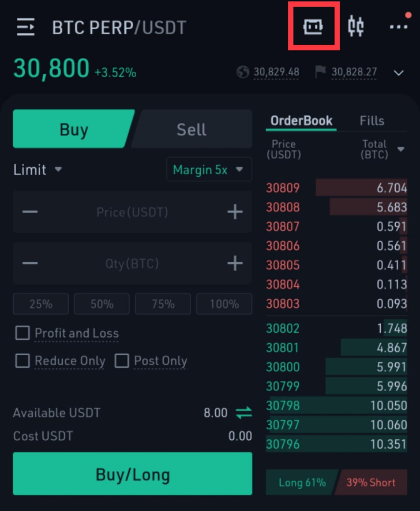The height and width of the screenshot is (511, 420).
Task: Open the three-dot more options menu
Action: point(398,27)
